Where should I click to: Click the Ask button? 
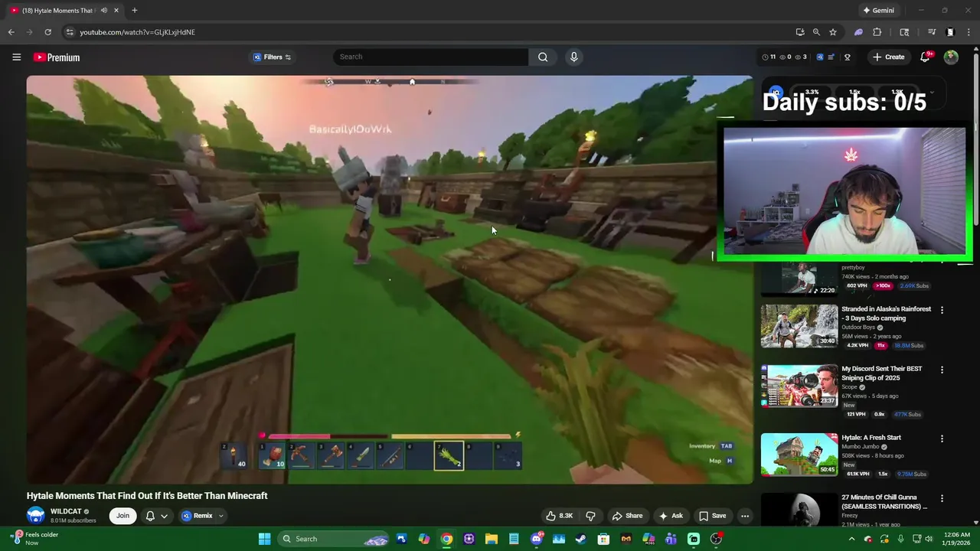click(671, 516)
